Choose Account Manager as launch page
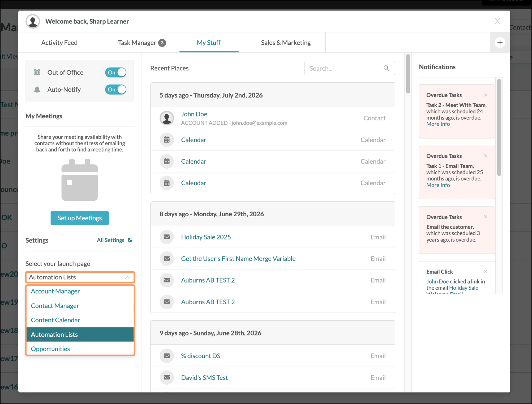Screen dimensions: 532x404 [80, 291]
